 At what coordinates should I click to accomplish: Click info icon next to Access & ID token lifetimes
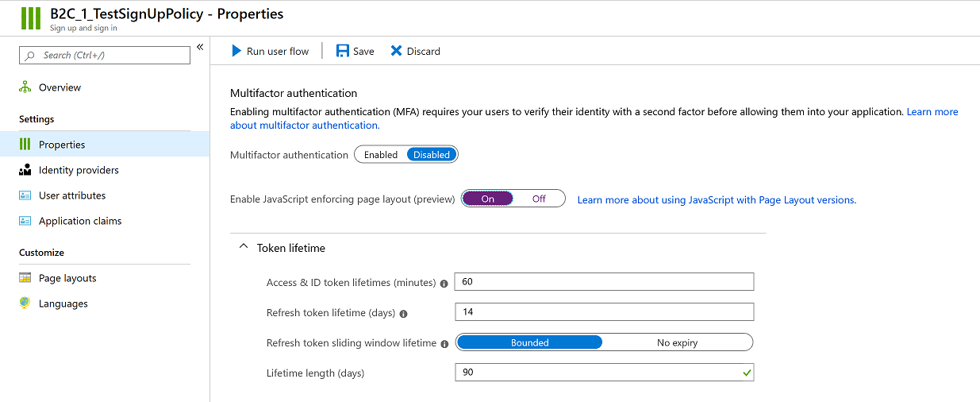[444, 283]
